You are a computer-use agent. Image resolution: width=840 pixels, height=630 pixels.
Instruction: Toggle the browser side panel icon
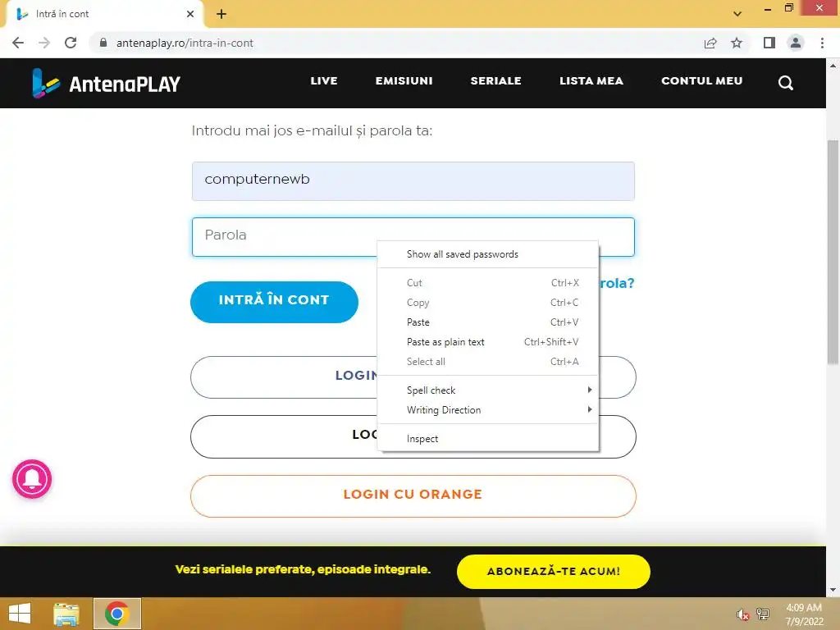[769, 43]
